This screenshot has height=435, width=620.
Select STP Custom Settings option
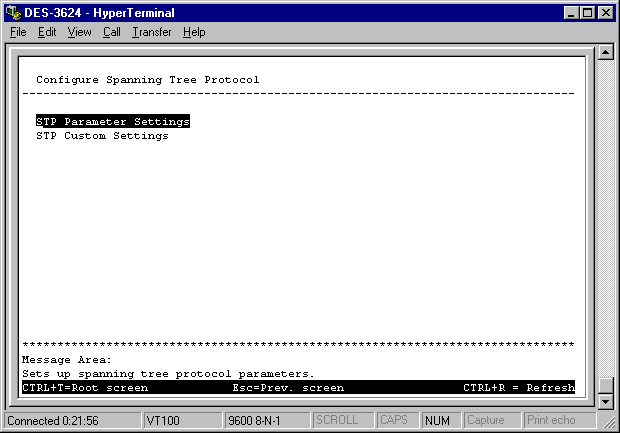pos(102,136)
